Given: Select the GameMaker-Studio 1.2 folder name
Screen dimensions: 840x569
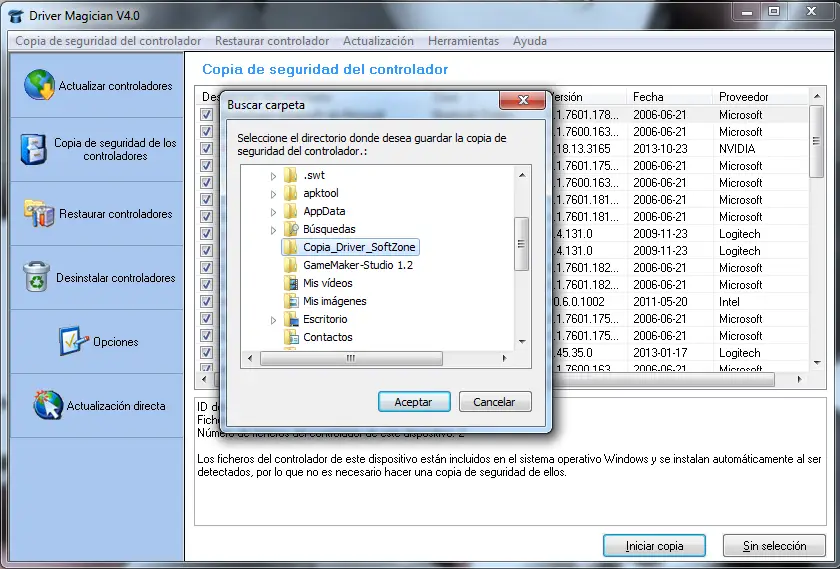Looking at the screenshot, I should click(x=358, y=265).
